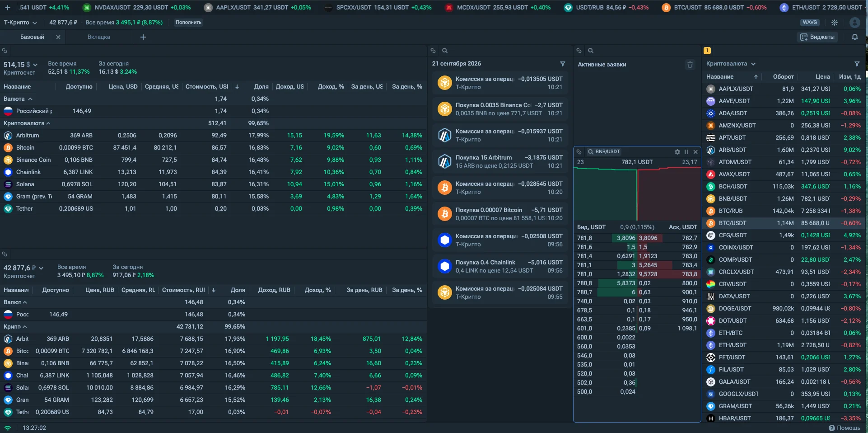Click the BTC/USDT ticker in top bar
The width and height of the screenshot is (868, 433).
point(714,8)
